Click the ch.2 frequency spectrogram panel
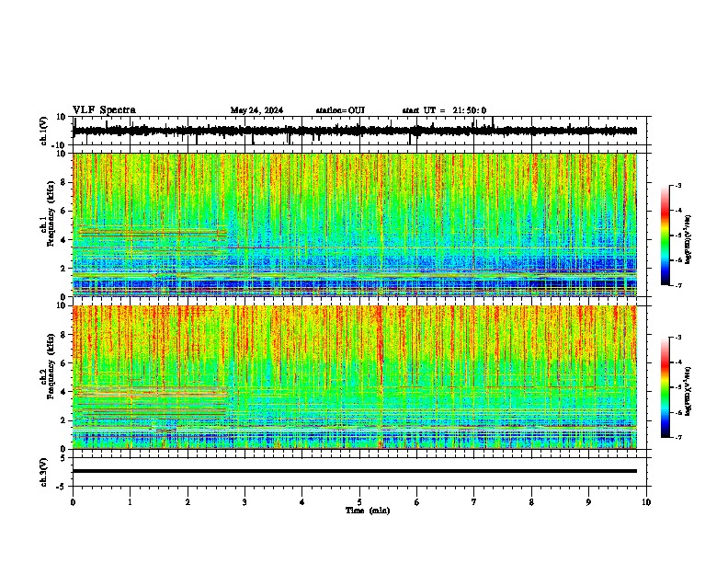Viewport: 728px width, 563px height. coord(355,377)
